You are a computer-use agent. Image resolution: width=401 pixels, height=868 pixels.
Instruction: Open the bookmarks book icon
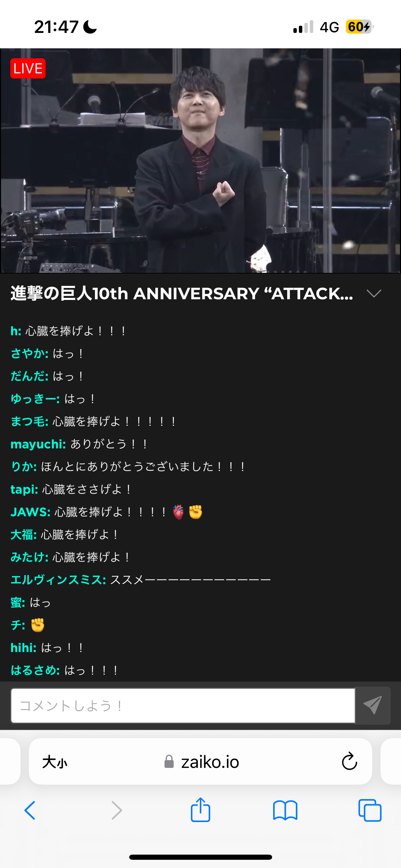click(285, 810)
